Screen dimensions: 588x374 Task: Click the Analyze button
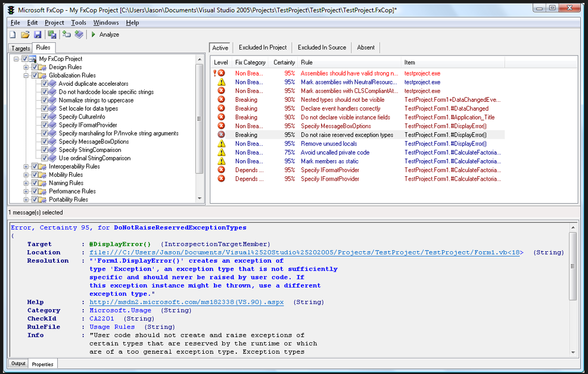pos(105,35)
